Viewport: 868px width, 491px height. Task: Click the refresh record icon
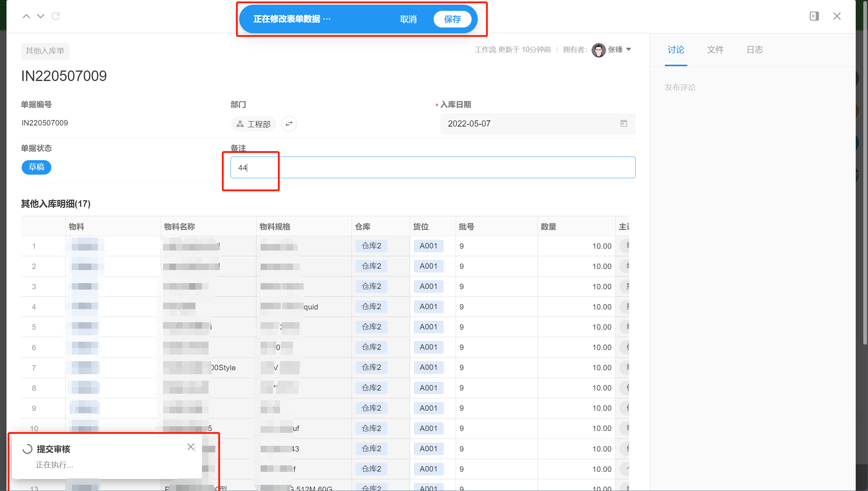coord(56,16)
